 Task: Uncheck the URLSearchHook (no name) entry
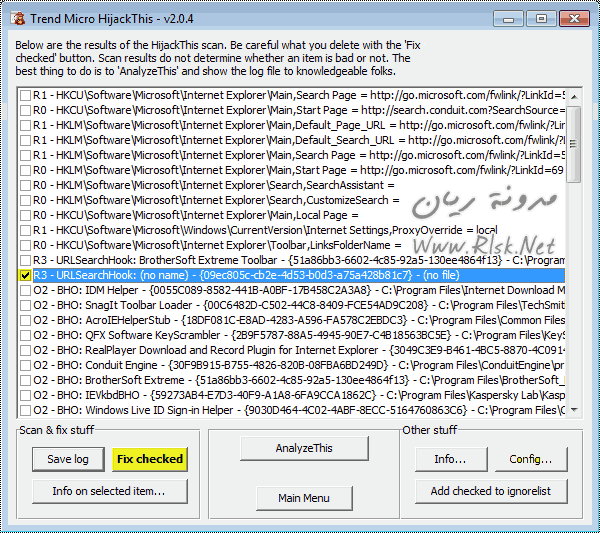[x=25, y=275]
